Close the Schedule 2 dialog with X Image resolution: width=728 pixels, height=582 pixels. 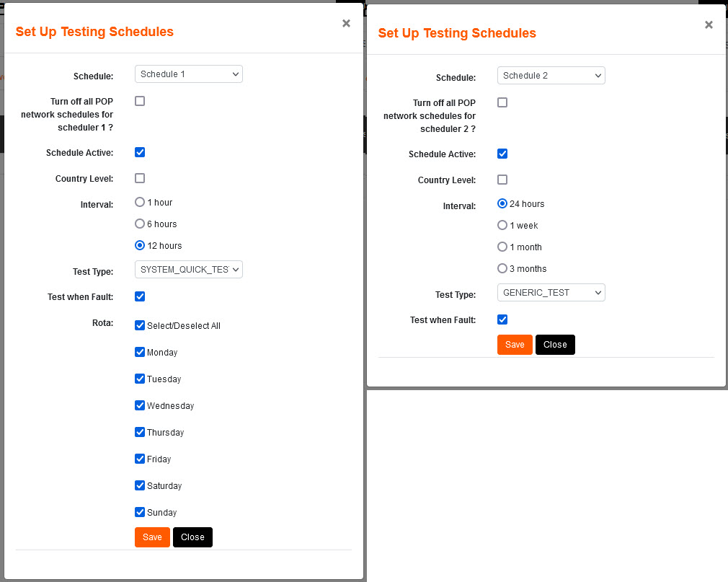pos(709,25)
